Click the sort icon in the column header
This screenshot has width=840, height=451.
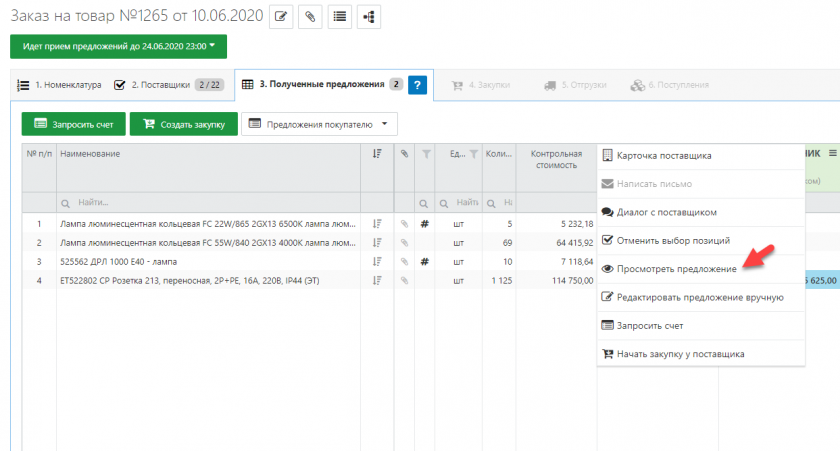point(377,153)
